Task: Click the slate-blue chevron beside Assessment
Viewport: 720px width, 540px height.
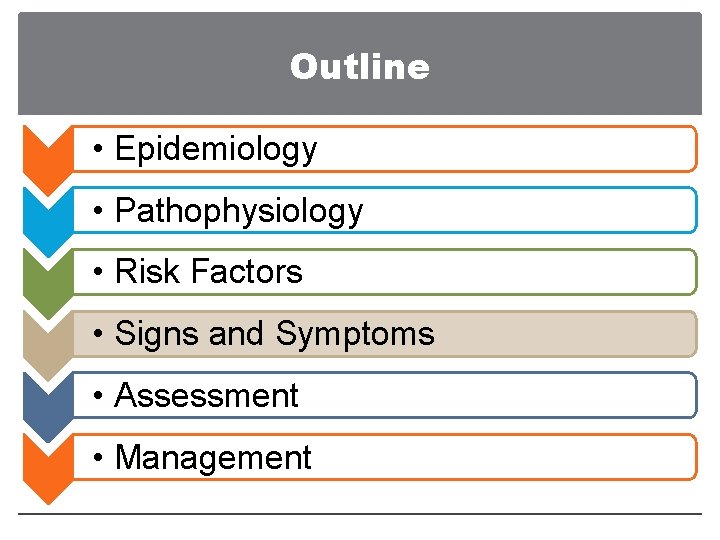Action: click(45, 403)
